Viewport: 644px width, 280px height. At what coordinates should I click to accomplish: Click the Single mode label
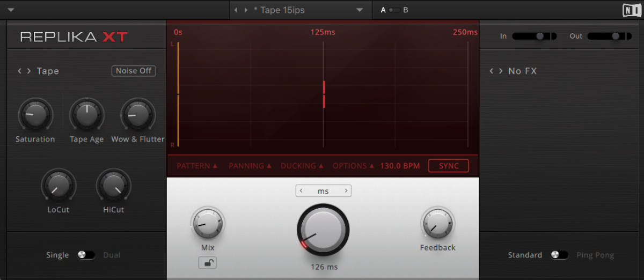tap(57, 255)
